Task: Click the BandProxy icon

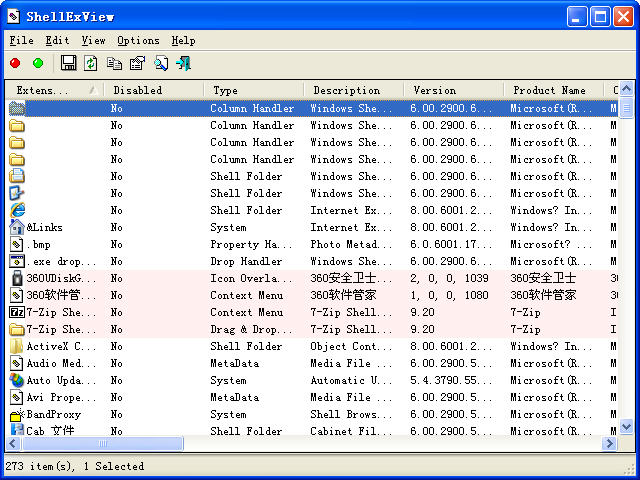Action: (x=17, y=414)
